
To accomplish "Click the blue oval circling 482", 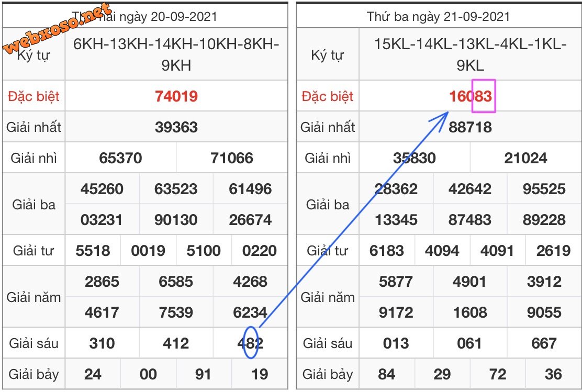I will [251, 342].
